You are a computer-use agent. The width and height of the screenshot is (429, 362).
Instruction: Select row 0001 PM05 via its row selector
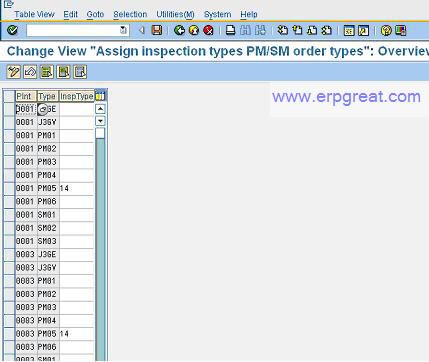tap(9, 189)
